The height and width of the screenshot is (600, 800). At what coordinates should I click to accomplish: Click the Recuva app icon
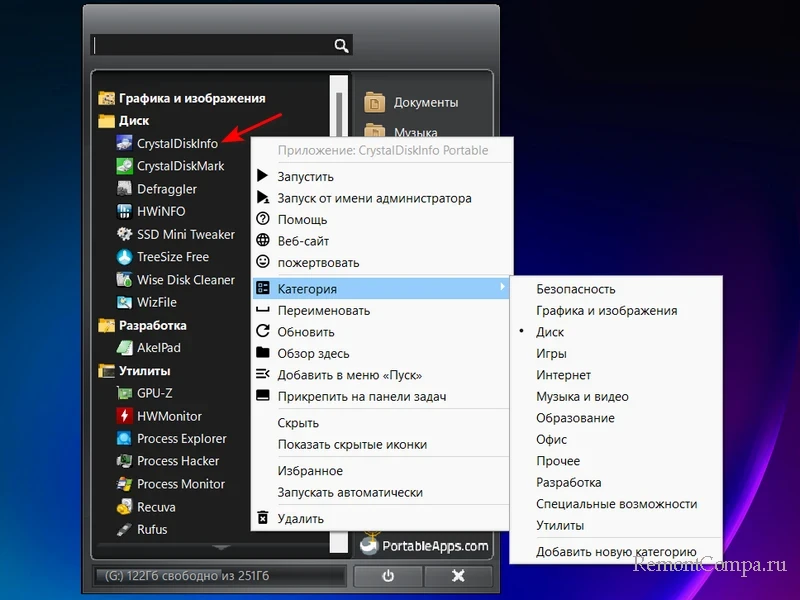[124, 507]
